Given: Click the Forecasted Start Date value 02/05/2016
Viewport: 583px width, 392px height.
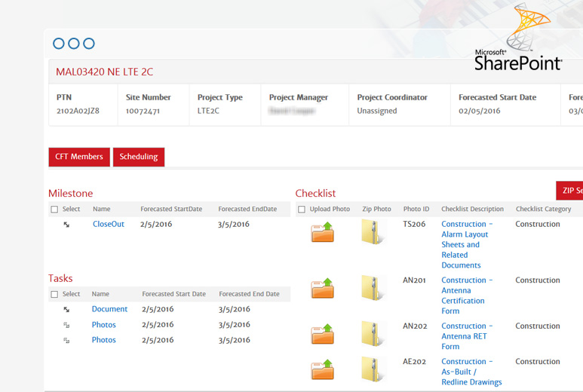Looking at the screenshot, I should pyautogui.click(x=479, y=111).
